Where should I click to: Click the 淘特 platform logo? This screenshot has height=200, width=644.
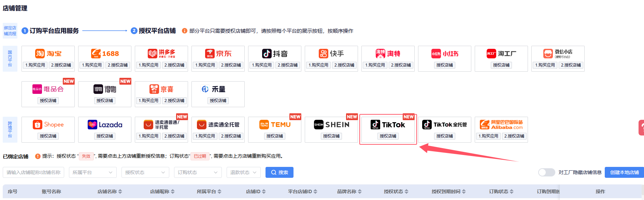coord(388,54)
